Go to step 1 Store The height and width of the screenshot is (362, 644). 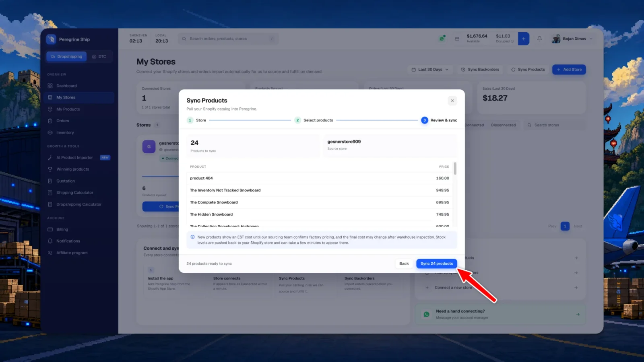pos(196,120)
